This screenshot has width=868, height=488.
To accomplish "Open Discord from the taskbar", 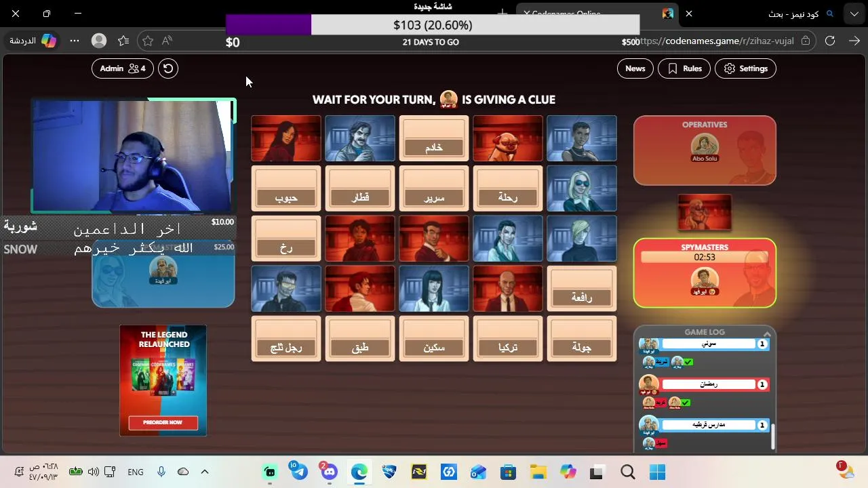I will 329,472.
